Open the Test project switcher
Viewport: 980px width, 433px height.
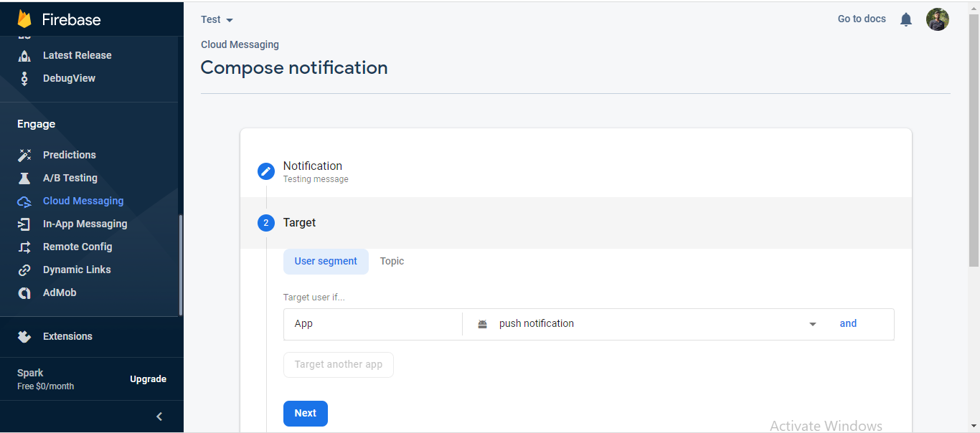click(x=217, y=19)
